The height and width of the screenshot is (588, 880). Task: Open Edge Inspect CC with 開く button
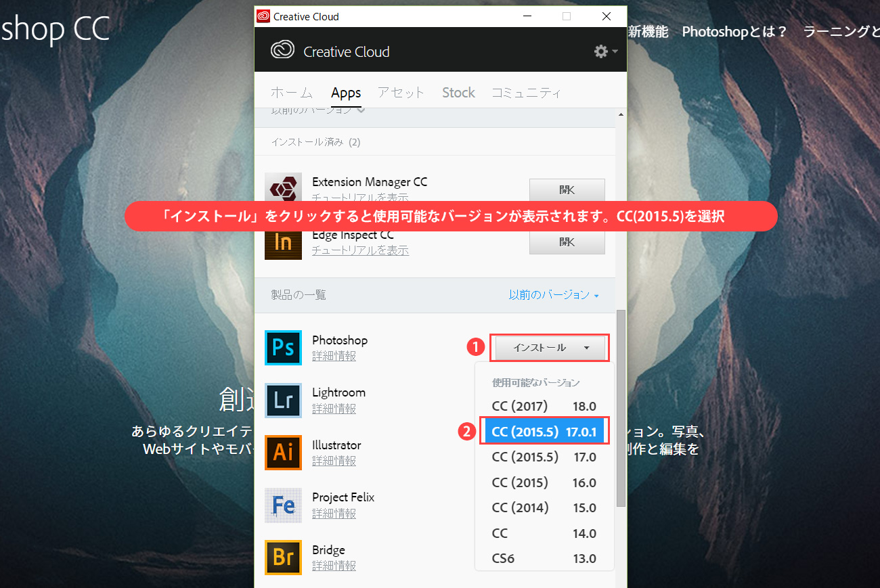tap(567, 243)
